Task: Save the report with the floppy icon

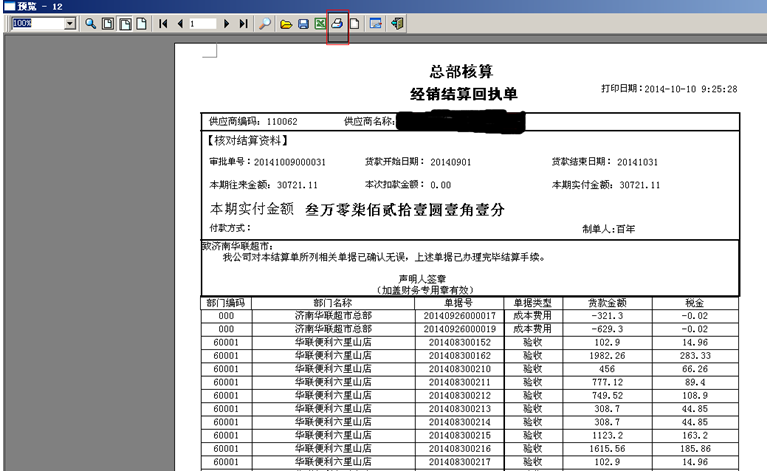Action: coord(303,24)
